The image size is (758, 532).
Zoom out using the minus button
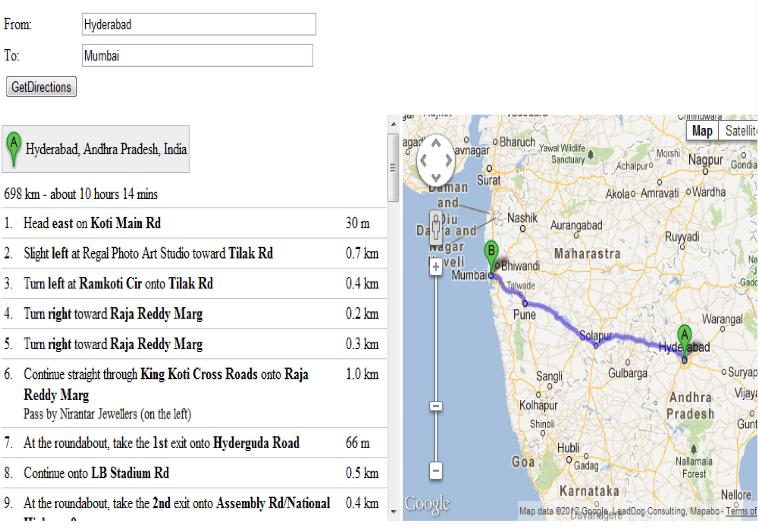click(436, 471)
